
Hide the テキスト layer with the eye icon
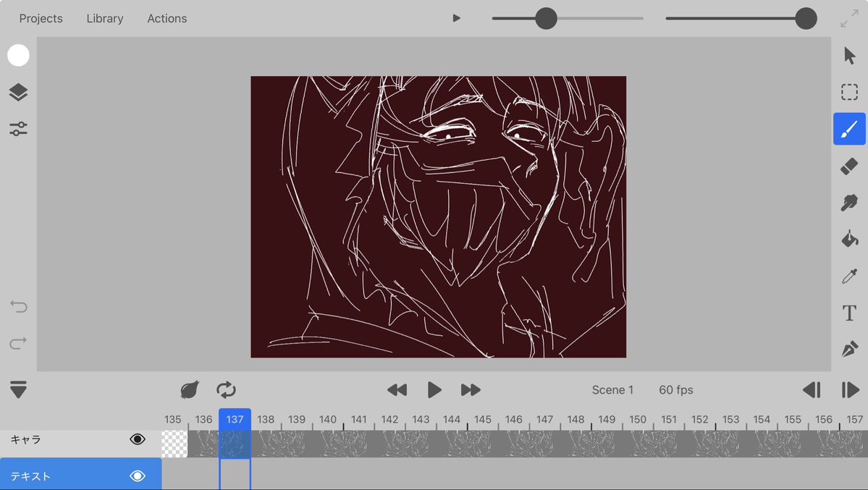pos(138,476)
